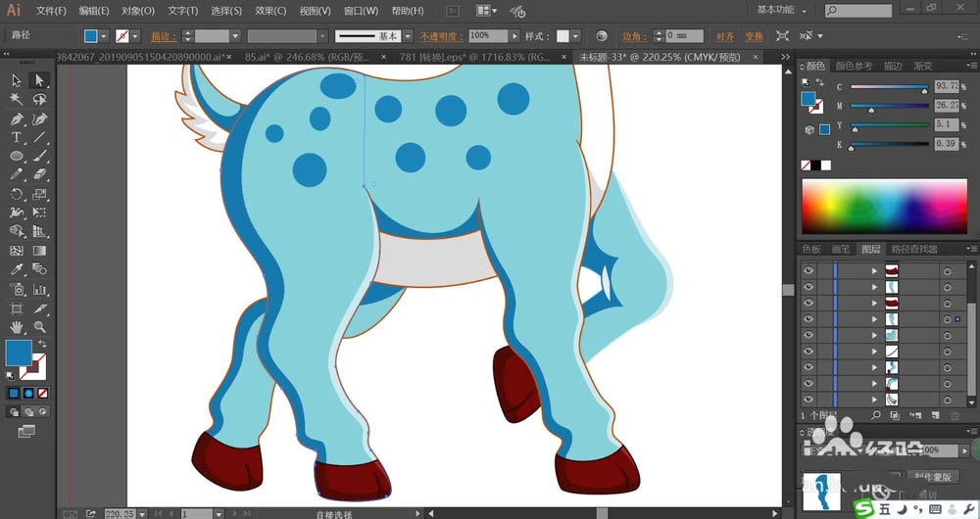Select the Pen tool
This screenshot has height=519, width=980.
17,118
